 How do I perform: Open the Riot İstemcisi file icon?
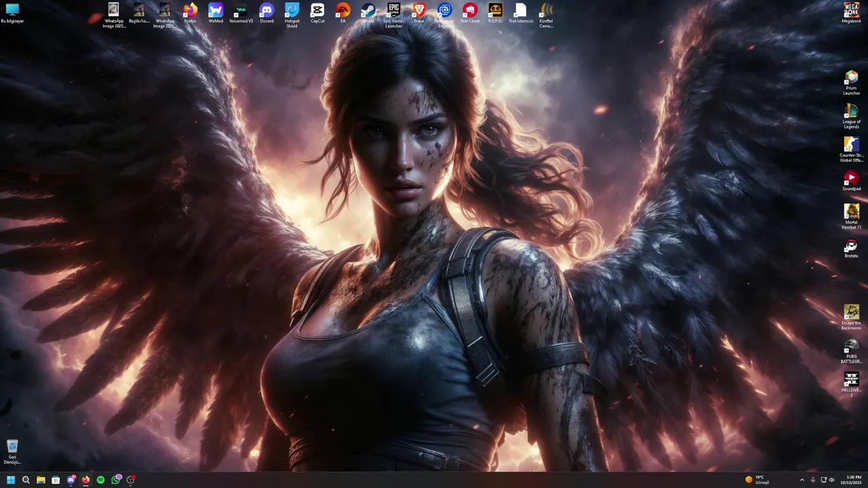[x=521, y=13]
